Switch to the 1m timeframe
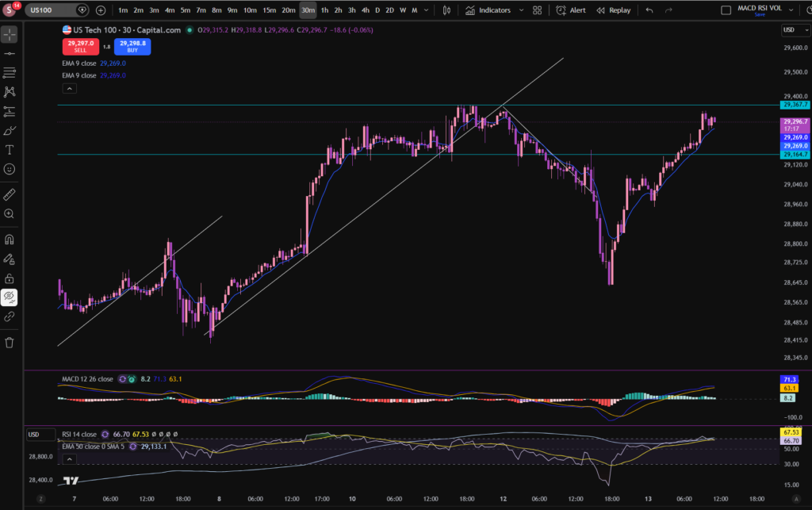This screenshot has width=812, height=510. point(123,10)
